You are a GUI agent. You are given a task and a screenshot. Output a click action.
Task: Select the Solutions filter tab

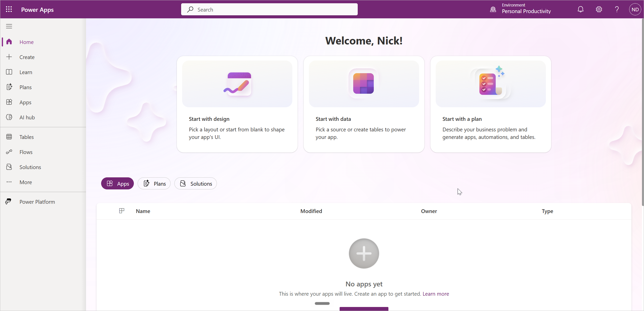(x=195, y=183)
